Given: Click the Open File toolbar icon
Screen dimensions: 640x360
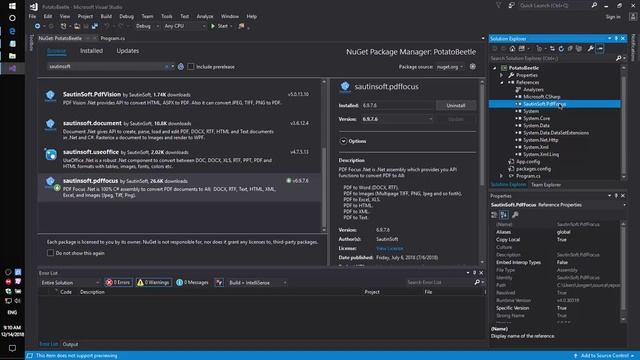Looking at the screenshot, I should [77, 26].
